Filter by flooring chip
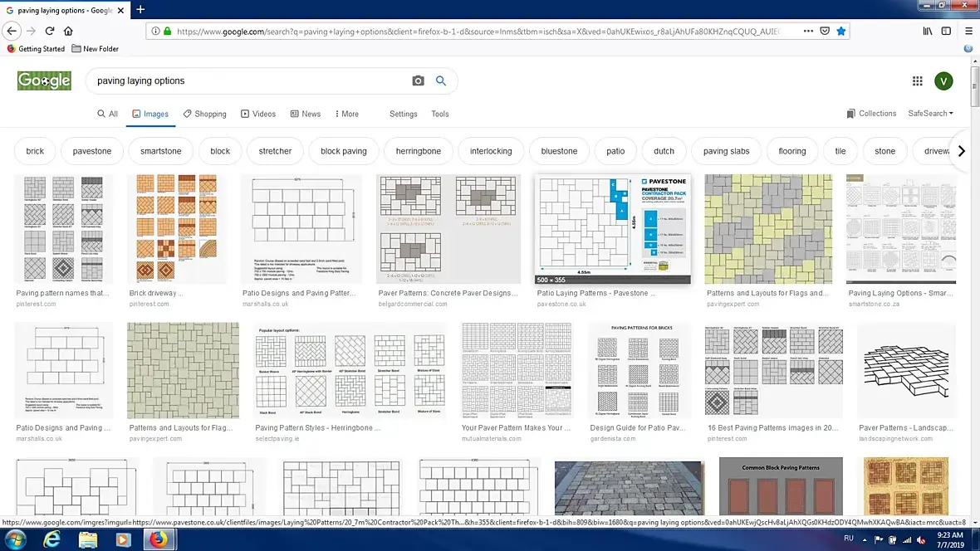This screenshot has height=551, width=980. click(791, 150)
